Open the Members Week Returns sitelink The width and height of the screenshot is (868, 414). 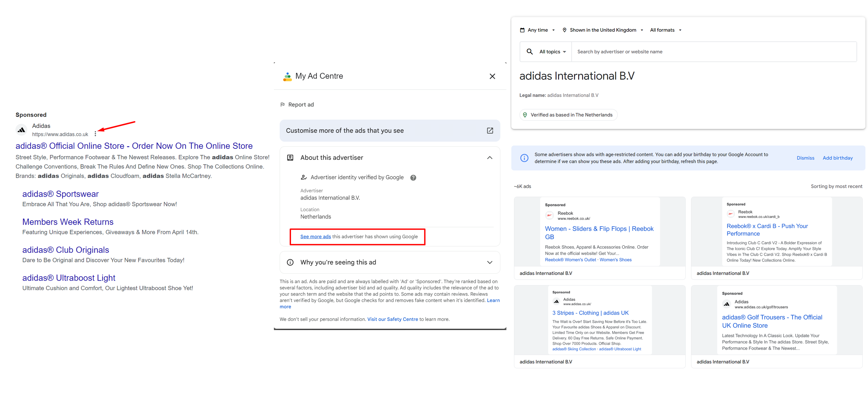pos(68,222)
